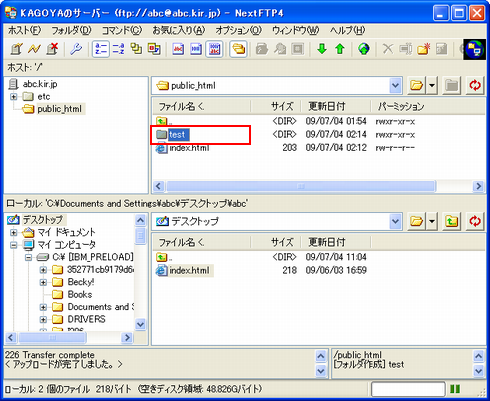Image resolution: width=490 pixels, height=401 pixels.
Task: Open the ウィンドウ(W) menu
Action: click(295, 30)
